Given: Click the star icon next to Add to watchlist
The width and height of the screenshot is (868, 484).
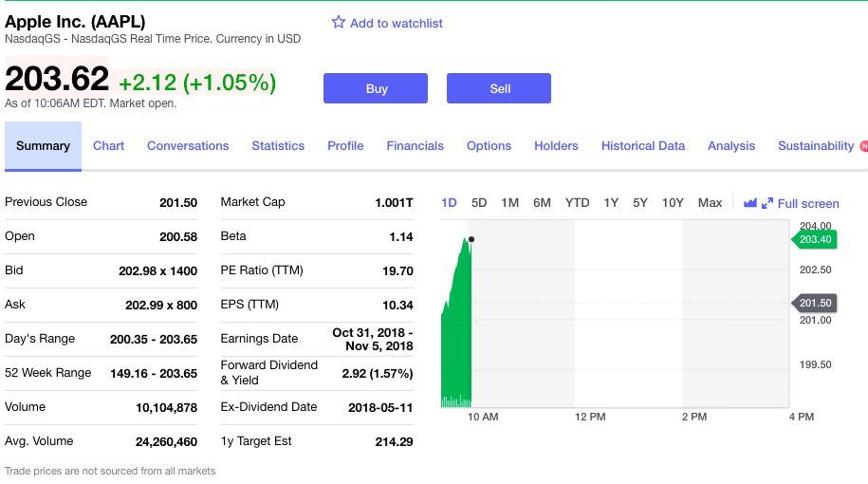Looking at the screenshot, I should 339,22.
